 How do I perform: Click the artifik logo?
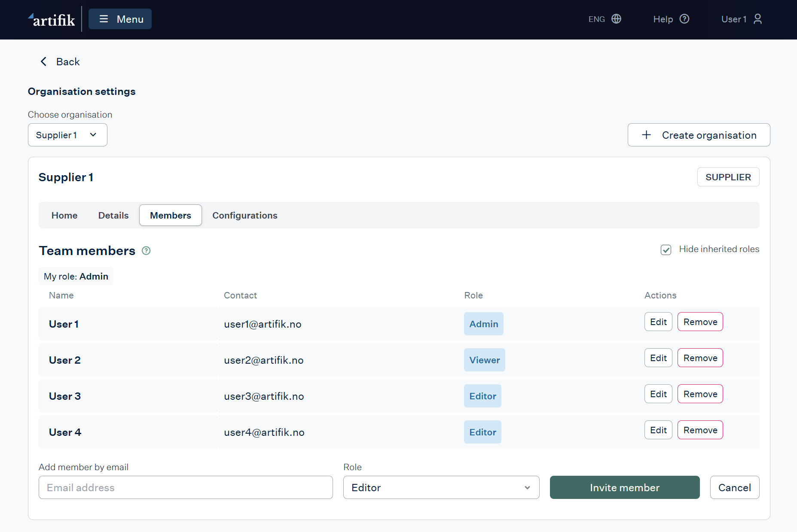point(52,19)
